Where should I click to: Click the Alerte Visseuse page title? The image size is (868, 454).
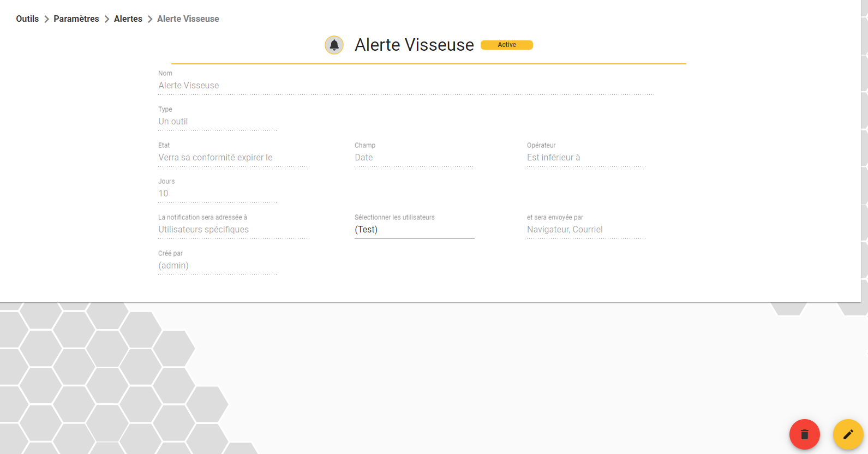click(x=414, y=45)
